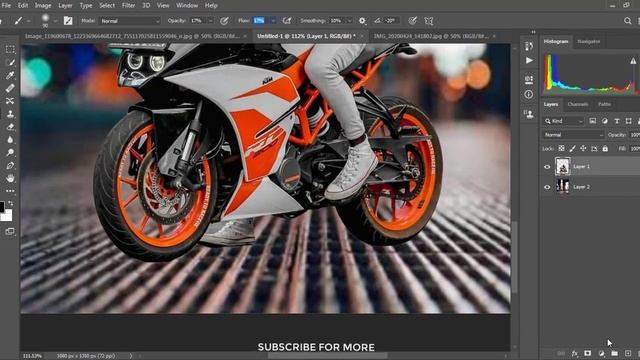Open the Select menu

107,6
